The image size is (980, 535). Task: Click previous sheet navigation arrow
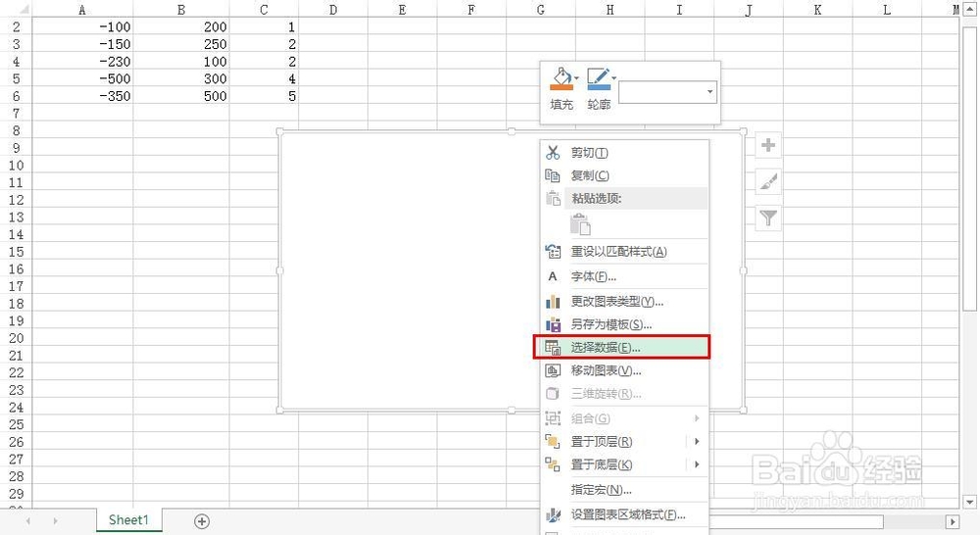click(x=28, y=520)
